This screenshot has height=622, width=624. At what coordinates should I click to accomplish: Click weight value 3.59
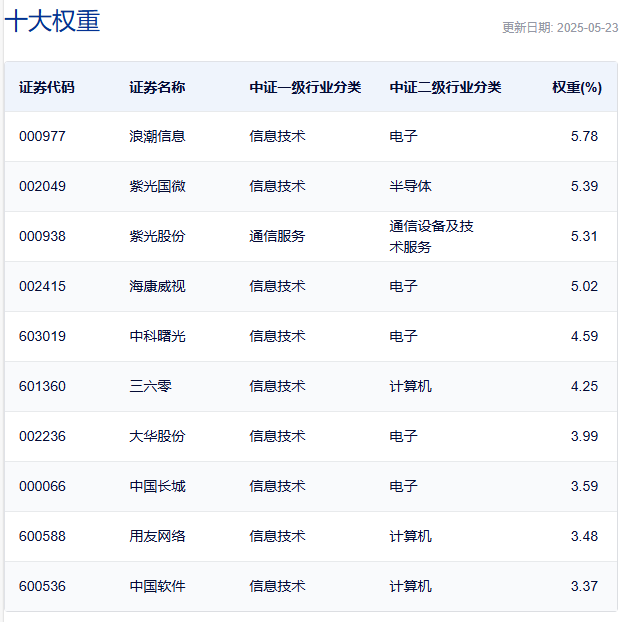coord(584,486)
